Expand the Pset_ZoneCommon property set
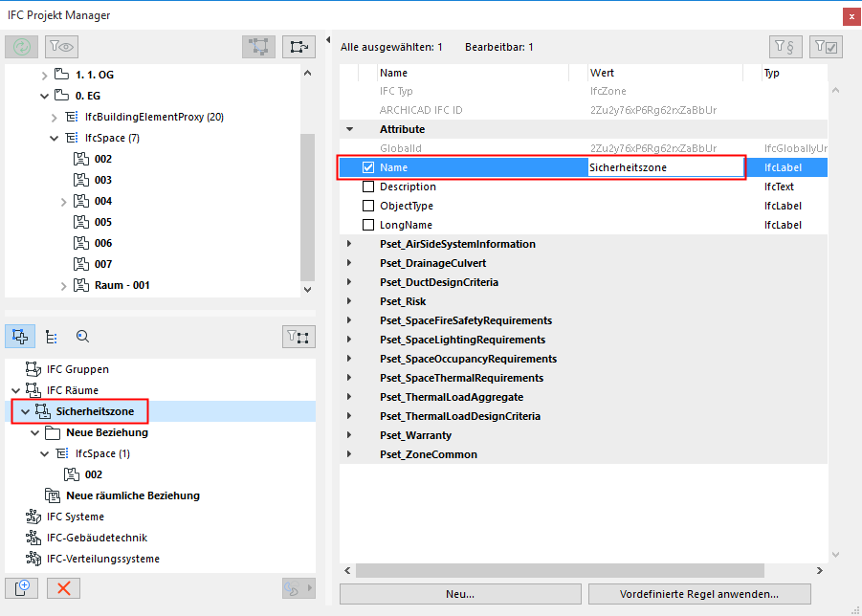The height and width of the screenshot is (616, 862). pyautogui.click(x=348, y=453)
